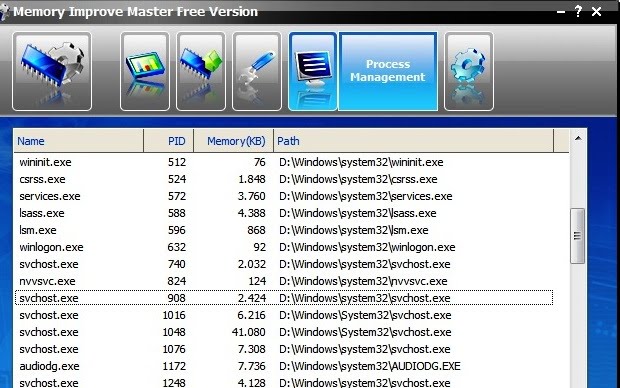
Task: Select the lsass.exe process row
Action: (284, 213)
